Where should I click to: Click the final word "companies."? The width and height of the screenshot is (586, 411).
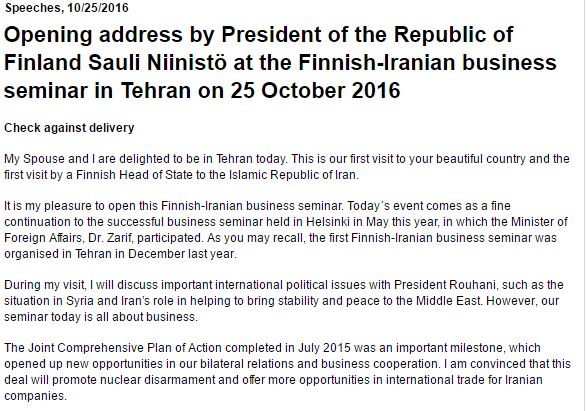tap(36, 396)
